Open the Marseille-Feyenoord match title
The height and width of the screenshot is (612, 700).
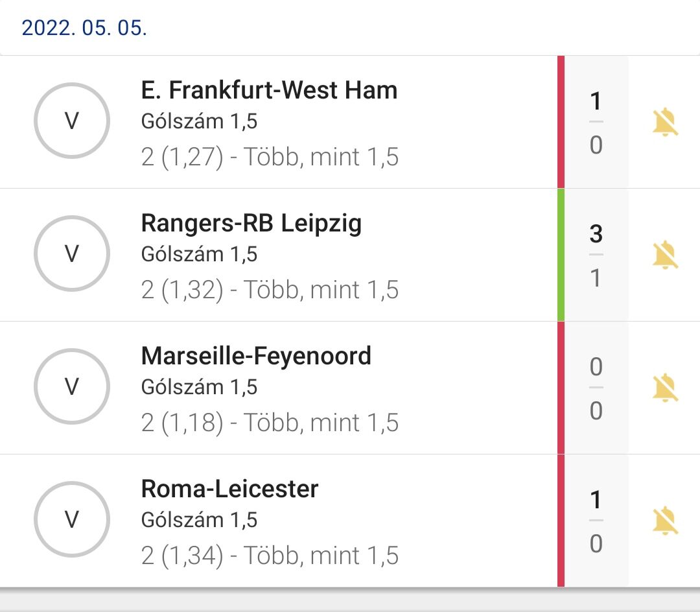(x=256, y=356)
